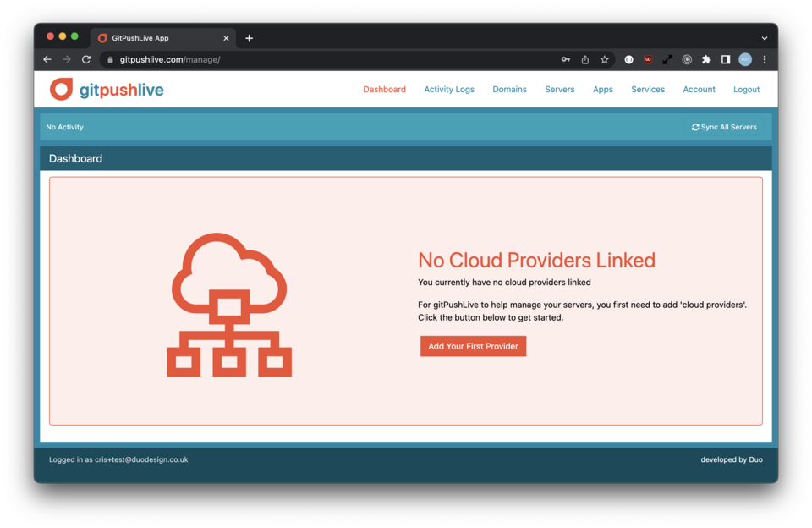Screen dimensions: 812x528
Task: Click the gitpushlive logo
Action: tap(107, 90)
